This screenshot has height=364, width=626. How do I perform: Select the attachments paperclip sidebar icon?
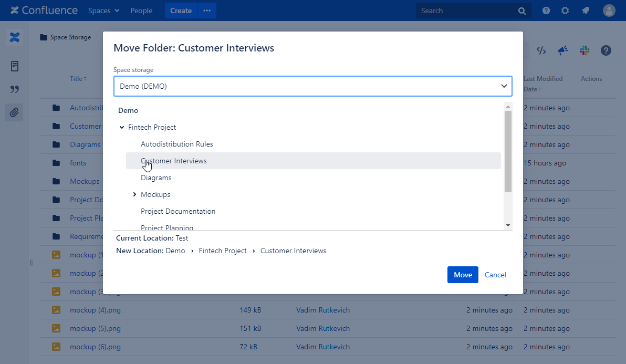pos(15,112)
